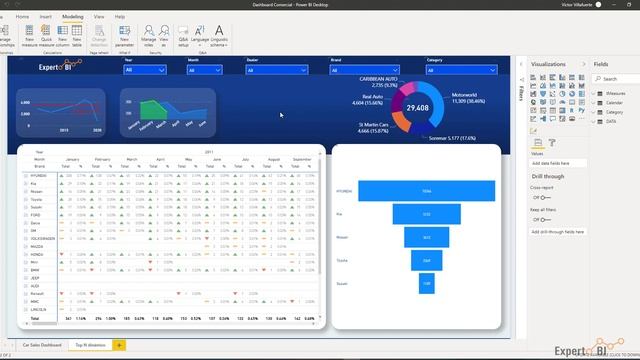Screen dimensions: 640x360
Task: Pick the R script visual icon
Action: [572, 110]
